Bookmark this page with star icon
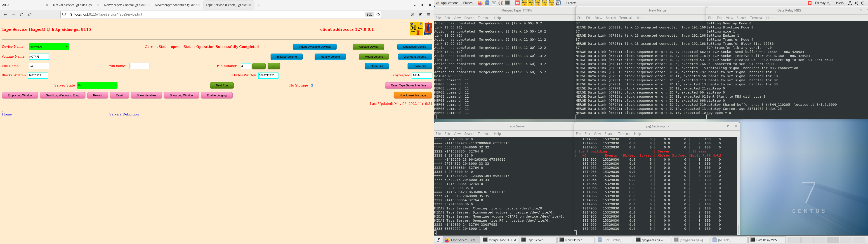Screen dimensions: 868x244 pyautogui.click(x=378, y=14)
